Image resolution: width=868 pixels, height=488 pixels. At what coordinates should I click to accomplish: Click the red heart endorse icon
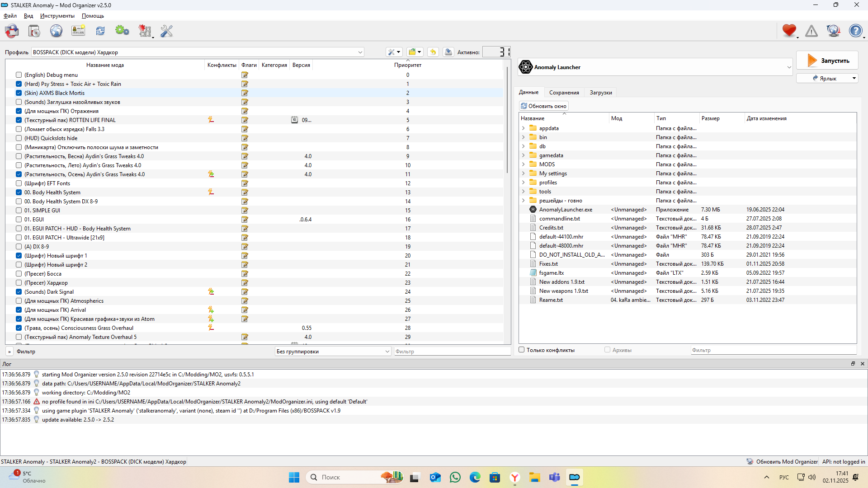(x=789, y=31)
